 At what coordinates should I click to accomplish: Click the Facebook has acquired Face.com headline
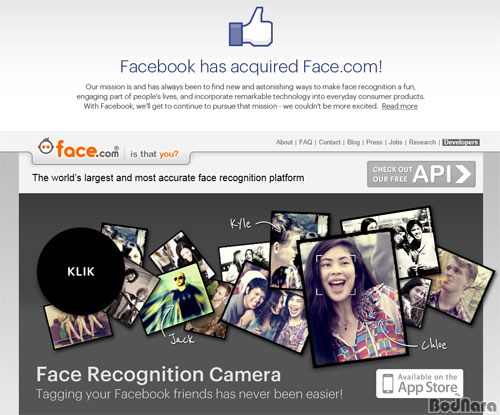[251, 66]
